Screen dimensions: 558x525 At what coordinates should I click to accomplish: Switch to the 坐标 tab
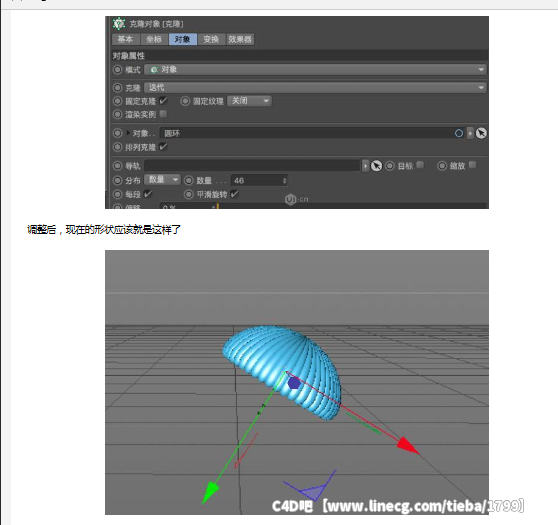point(154,39)
